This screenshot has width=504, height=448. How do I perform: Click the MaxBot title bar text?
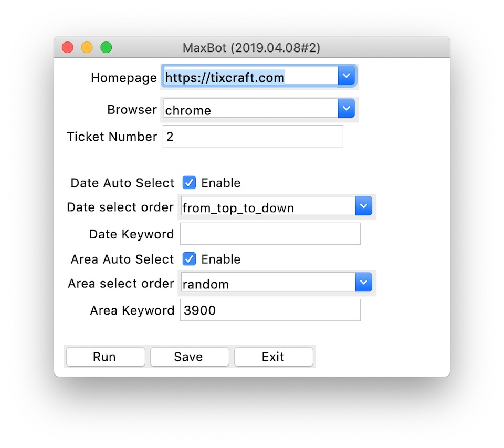(x=251, y=48)
